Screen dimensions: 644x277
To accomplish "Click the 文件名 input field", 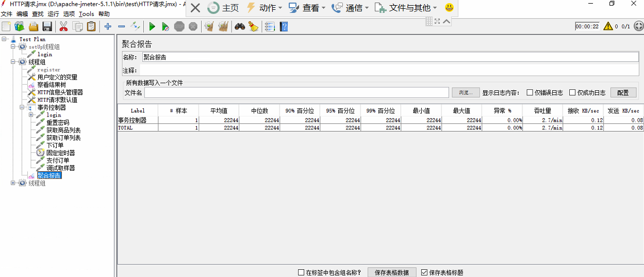I will tap(296, 93).
